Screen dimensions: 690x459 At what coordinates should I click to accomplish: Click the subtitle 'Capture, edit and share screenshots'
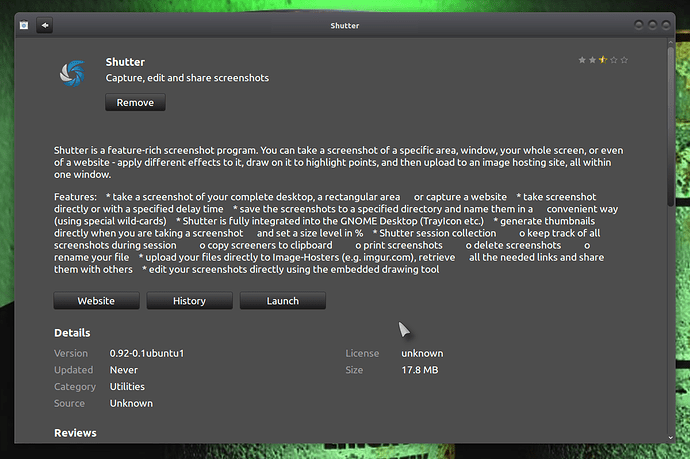[187, 78]
